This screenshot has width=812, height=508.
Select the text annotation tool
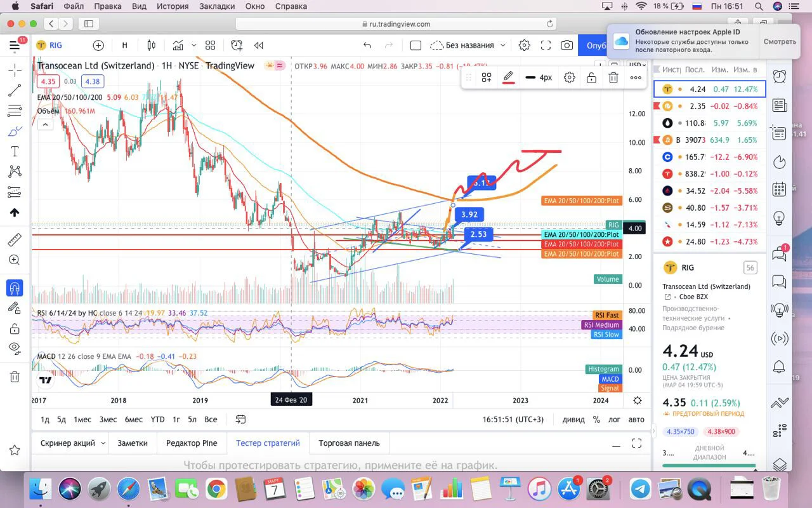[x=15, y=152]
